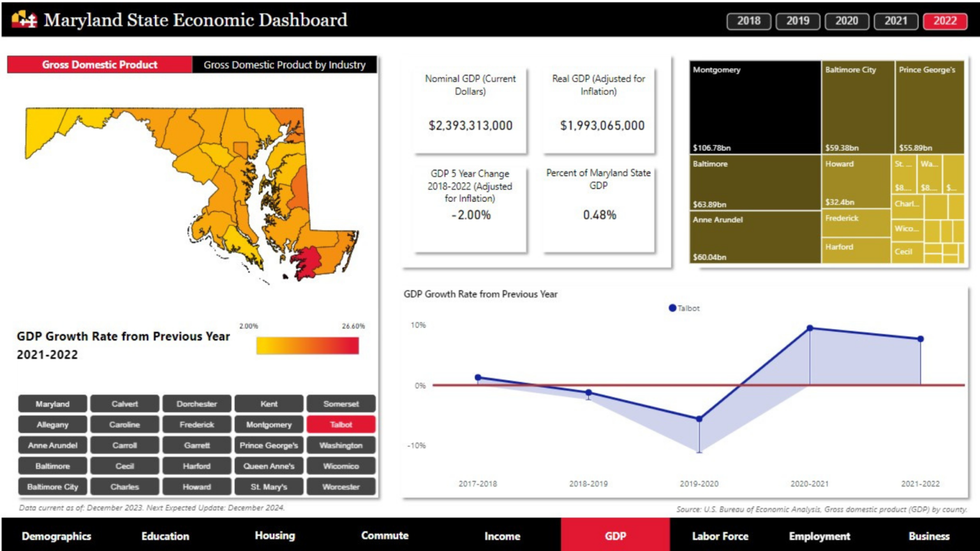Click the GDP growth rate color gradient scale
This screenshot has width=980, height=551.
pos(308,346)
